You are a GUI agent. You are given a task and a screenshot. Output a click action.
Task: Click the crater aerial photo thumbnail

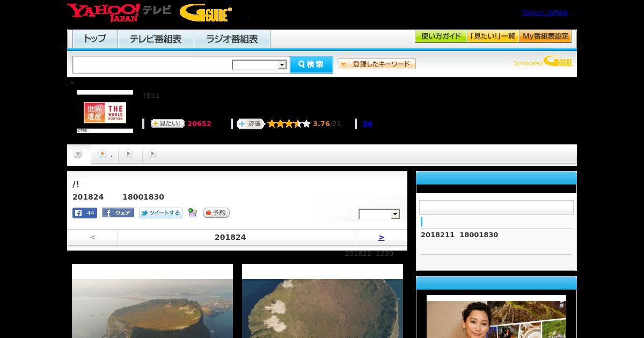(152, 301)
